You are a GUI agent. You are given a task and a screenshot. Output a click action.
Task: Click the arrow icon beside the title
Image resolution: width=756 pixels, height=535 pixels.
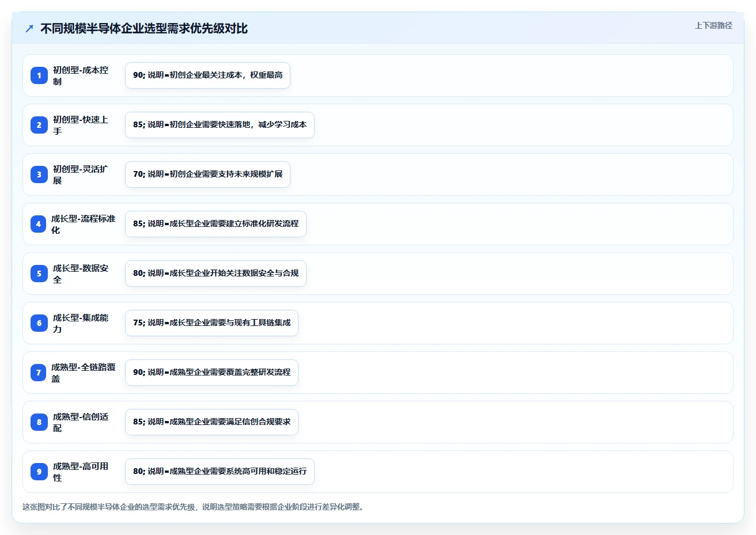tap(29, 29)
